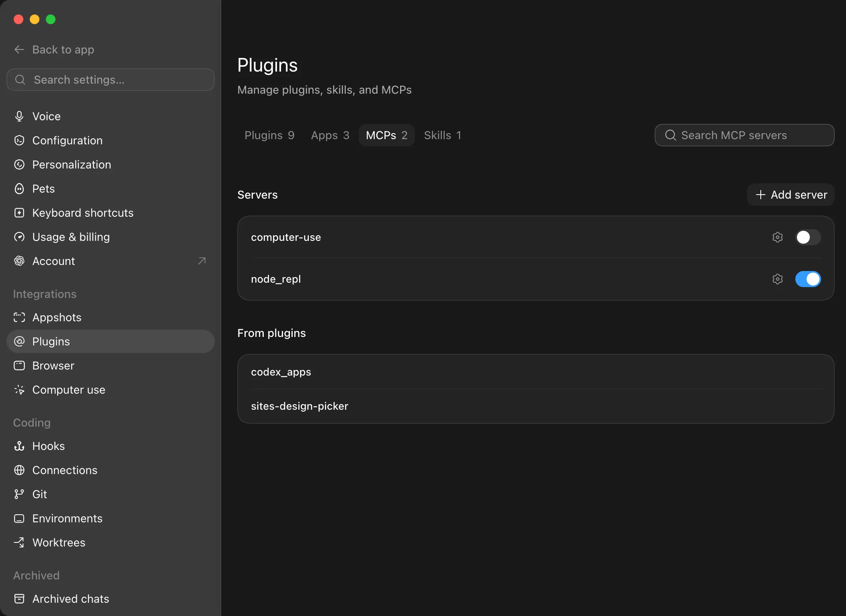The image size is (846, 616).
Task: Select Appshots in Integrations
Action: point(110,317)
